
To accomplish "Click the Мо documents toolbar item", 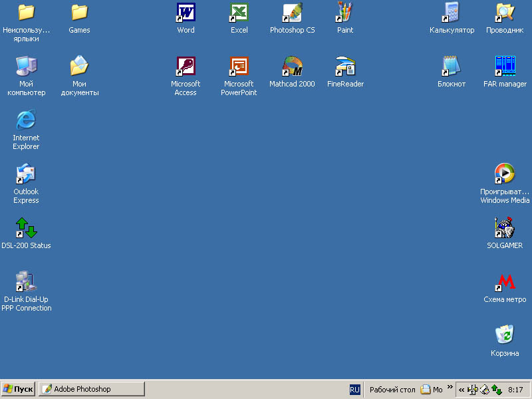I will (x=432, y=390).
